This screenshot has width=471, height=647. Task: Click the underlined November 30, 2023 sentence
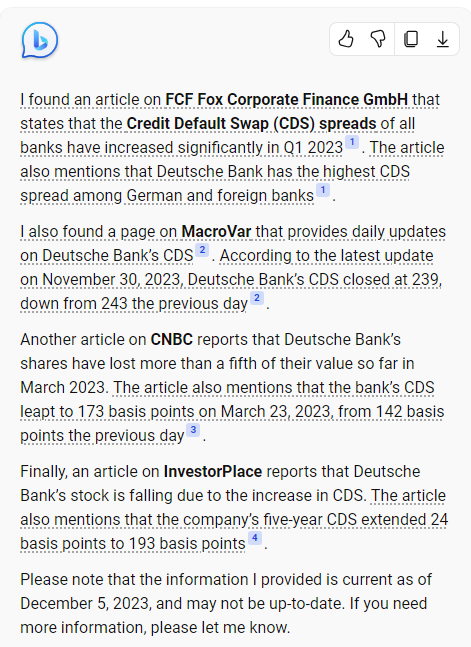(x=231, y=279)
